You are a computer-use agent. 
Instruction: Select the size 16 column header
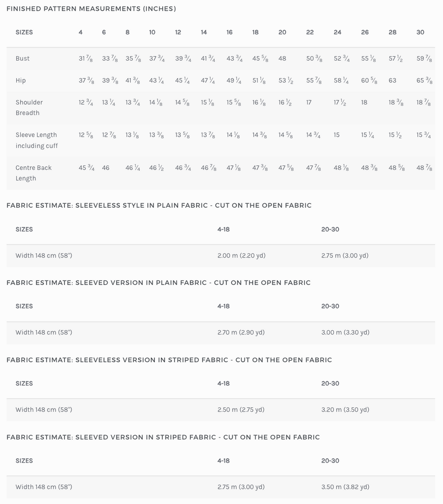click(230, 32)
